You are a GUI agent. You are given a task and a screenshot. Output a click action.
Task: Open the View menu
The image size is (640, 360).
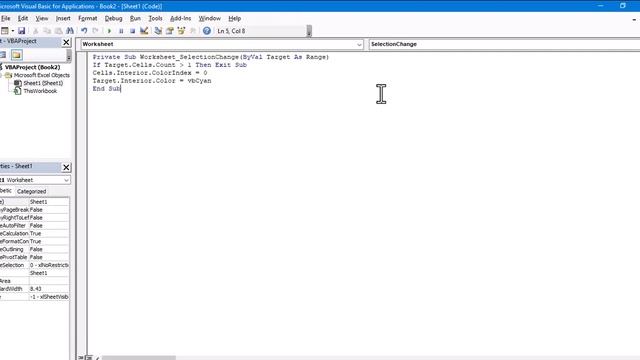42,18
